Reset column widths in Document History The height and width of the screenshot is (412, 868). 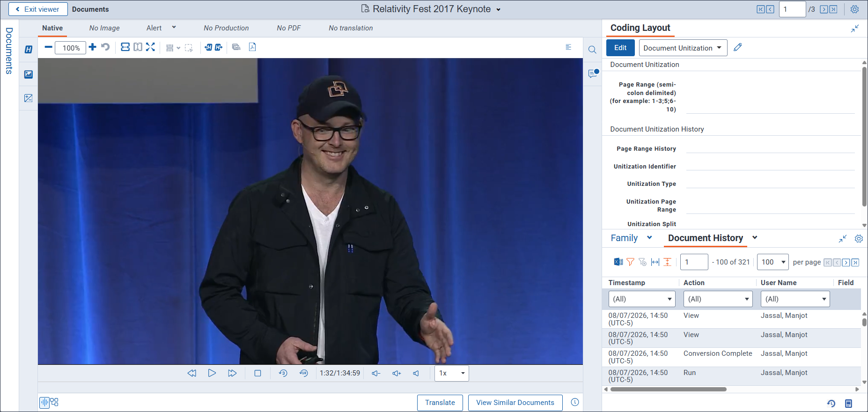pos(655,262)
